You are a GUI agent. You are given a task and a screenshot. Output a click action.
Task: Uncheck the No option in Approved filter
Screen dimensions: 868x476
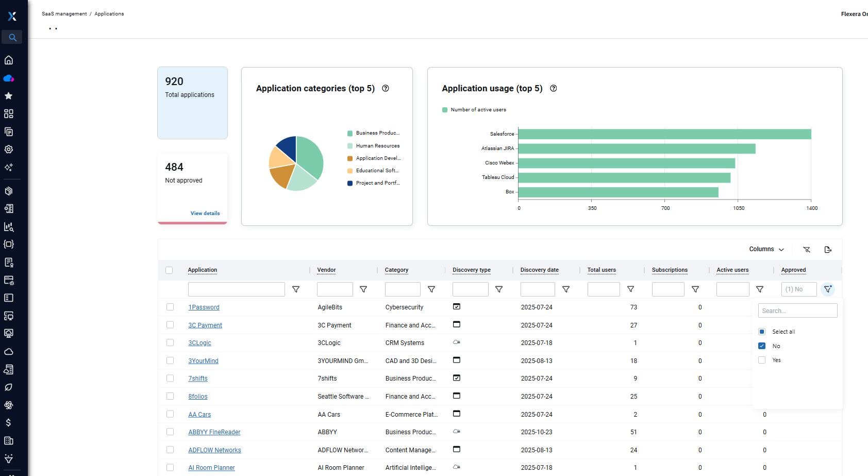762,346
